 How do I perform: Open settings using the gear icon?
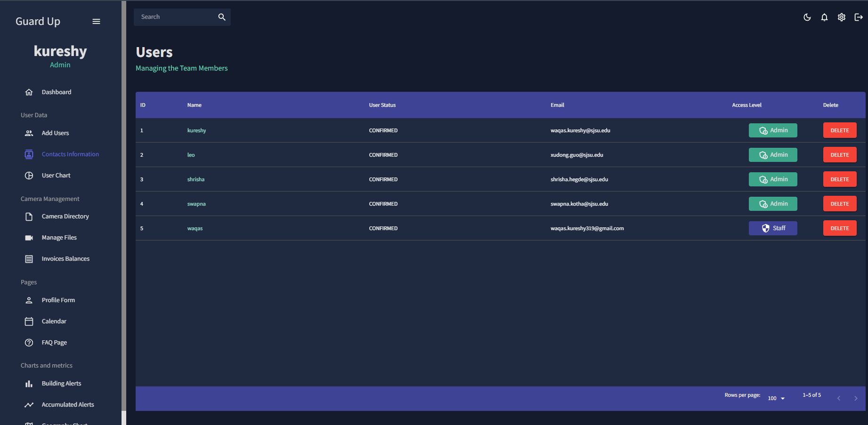tap(842, 17)
